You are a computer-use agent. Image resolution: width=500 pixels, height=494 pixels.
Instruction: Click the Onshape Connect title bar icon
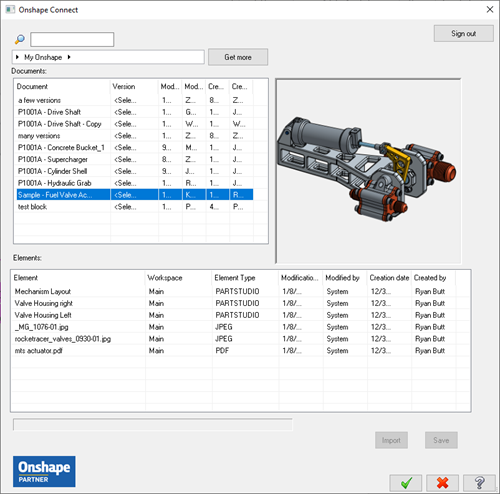tap(10, 10)
